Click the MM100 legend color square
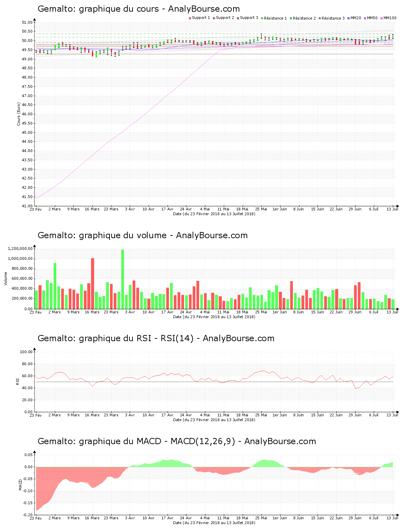Screen dimensions: 412x532 381,18
